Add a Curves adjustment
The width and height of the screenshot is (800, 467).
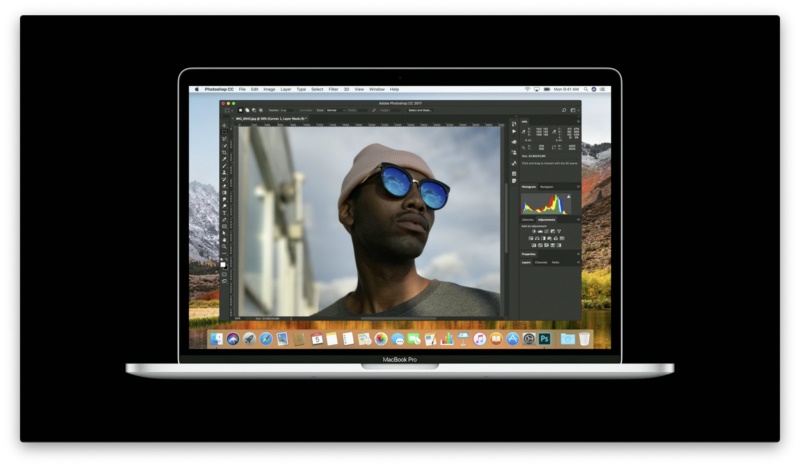point(546,231)
